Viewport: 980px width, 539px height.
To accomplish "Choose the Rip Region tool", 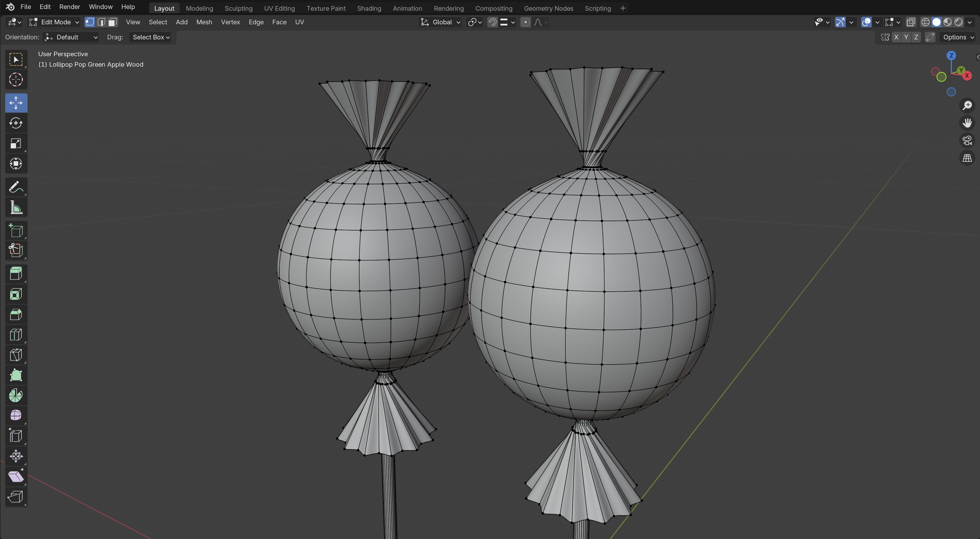I will pos(16,497).
